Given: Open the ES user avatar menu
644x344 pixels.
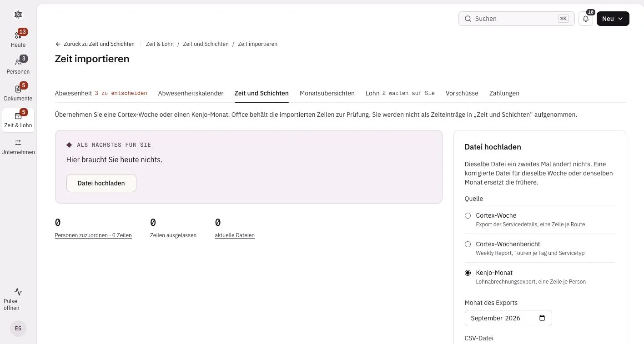Looking at the screenshot, I should tap(18, 329).
